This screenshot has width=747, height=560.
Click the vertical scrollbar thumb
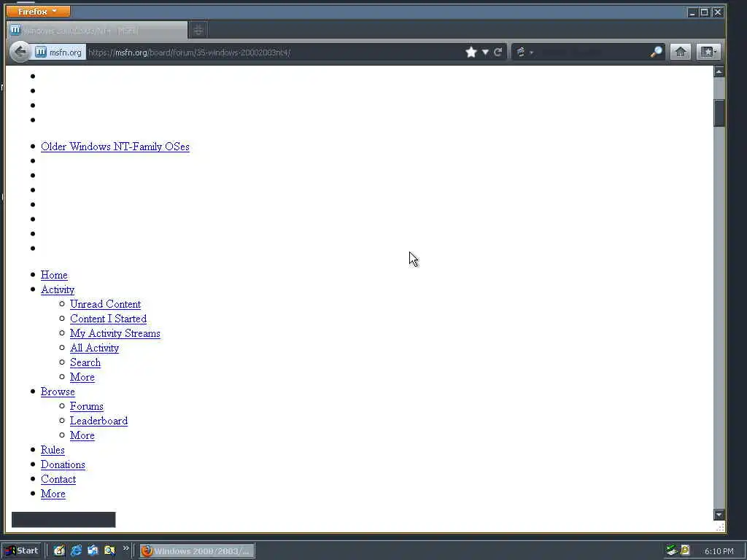click(x=719, y=113)
